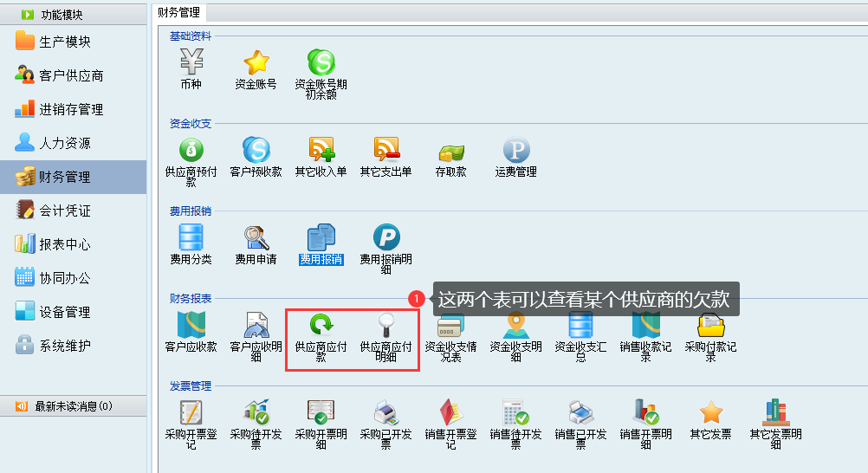This screenshot has width=868, height=473.
Task: Open 供应商预付款 icon
Action: [x=191, y=151]
